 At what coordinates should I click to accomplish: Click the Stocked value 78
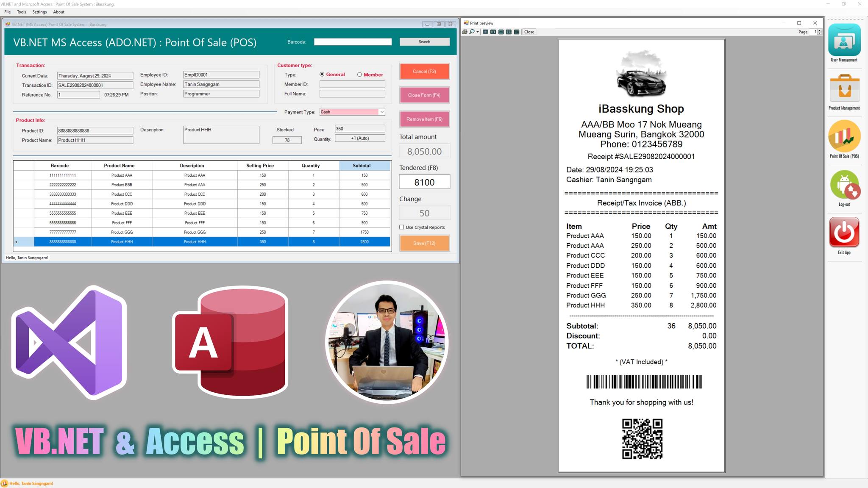287,140
